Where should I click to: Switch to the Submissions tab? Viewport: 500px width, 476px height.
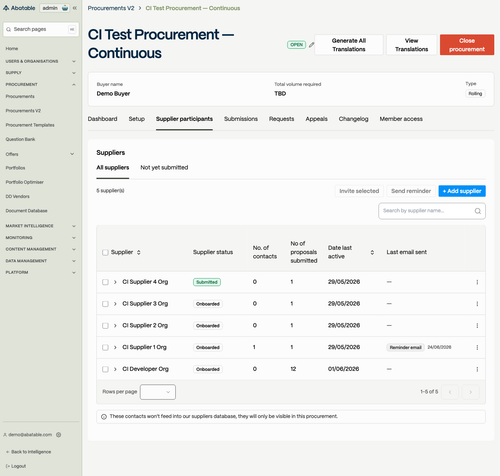coord(241,119)
